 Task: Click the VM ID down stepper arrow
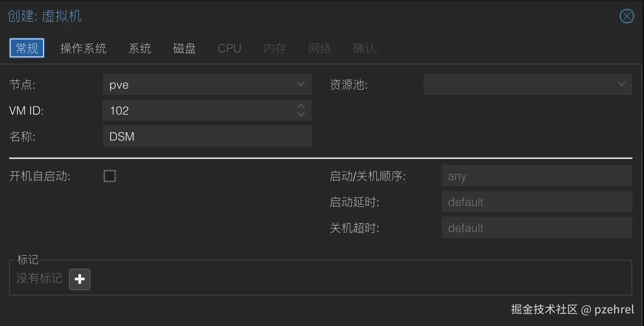(301, 114)
